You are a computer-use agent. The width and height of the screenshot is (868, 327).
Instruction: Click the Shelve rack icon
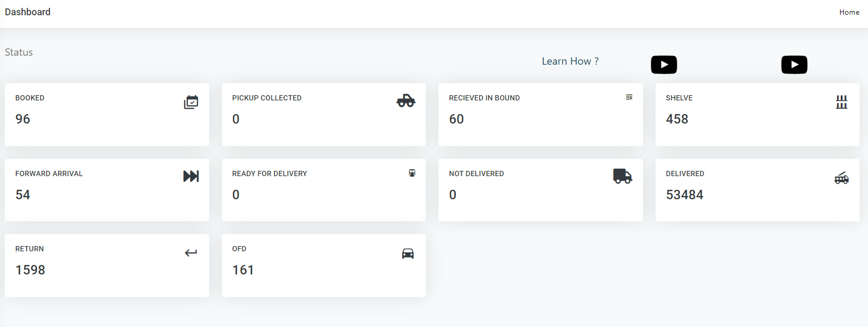[x=842, y=102]
